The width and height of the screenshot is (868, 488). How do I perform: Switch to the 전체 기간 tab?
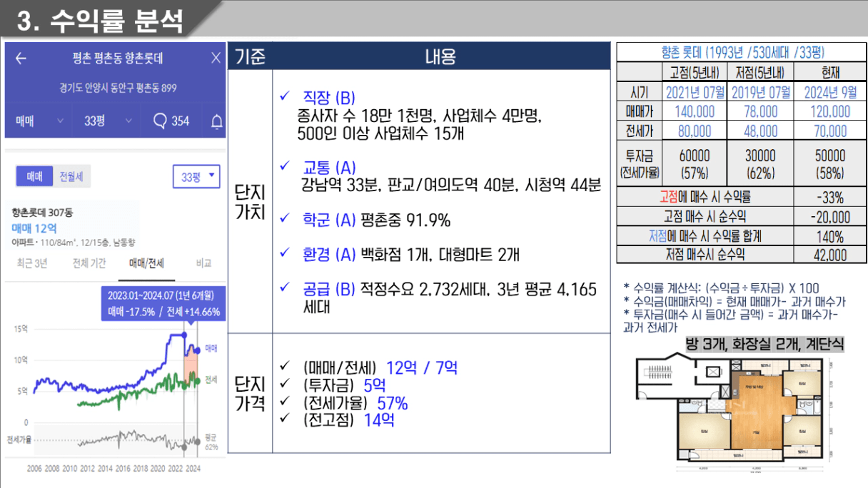[89, 263]
